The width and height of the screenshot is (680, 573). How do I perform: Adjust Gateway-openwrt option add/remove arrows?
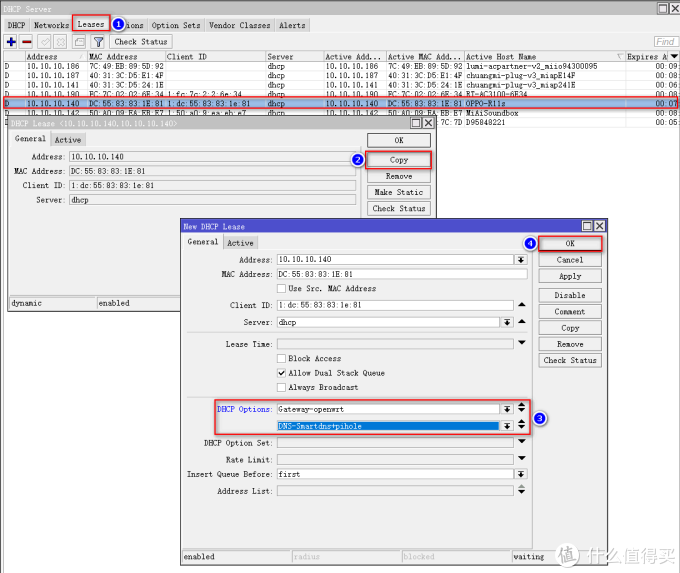pos(522,408)
